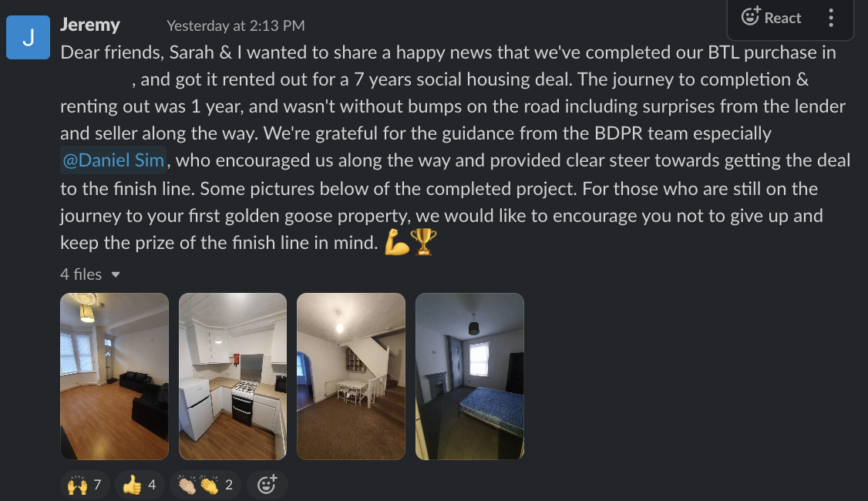Click the 4 files label
The image size is (868, 501).
point(81,274)
